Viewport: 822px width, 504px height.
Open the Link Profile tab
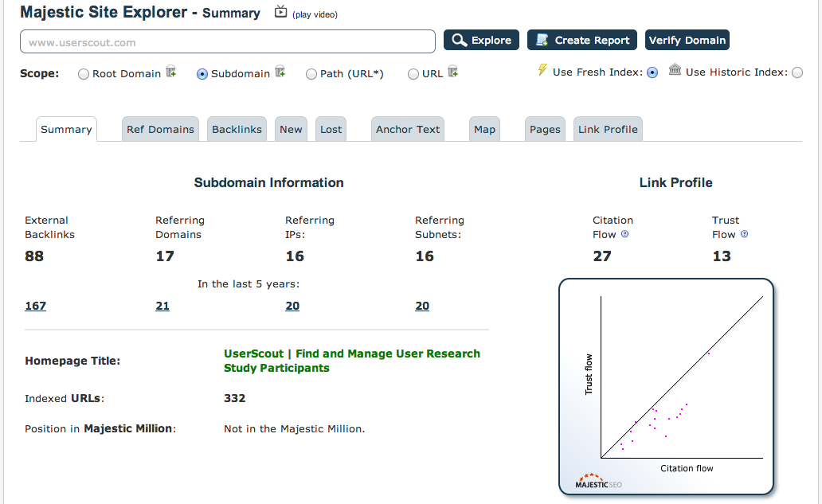[x=608, y=130]
